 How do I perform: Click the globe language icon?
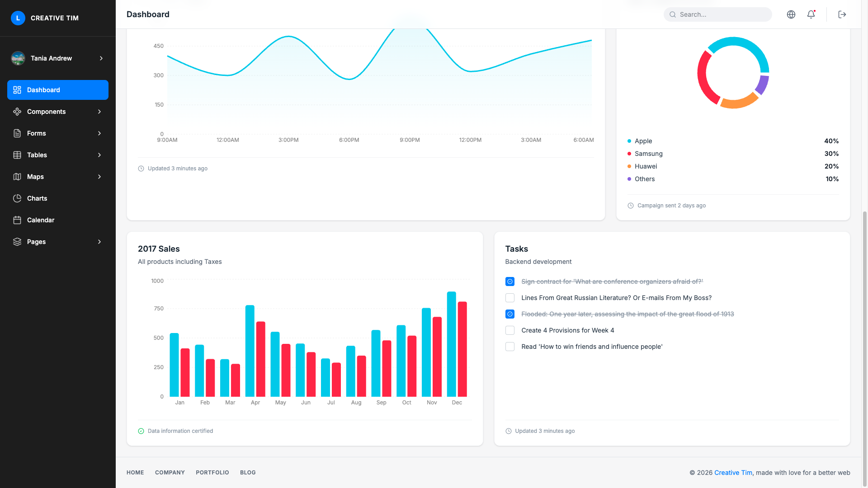point(791,14)
